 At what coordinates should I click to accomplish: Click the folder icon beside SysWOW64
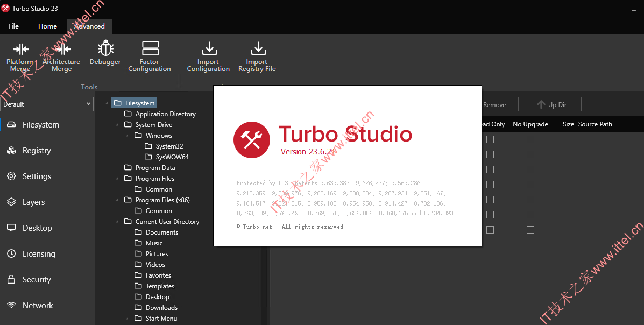tap(148, 157)
